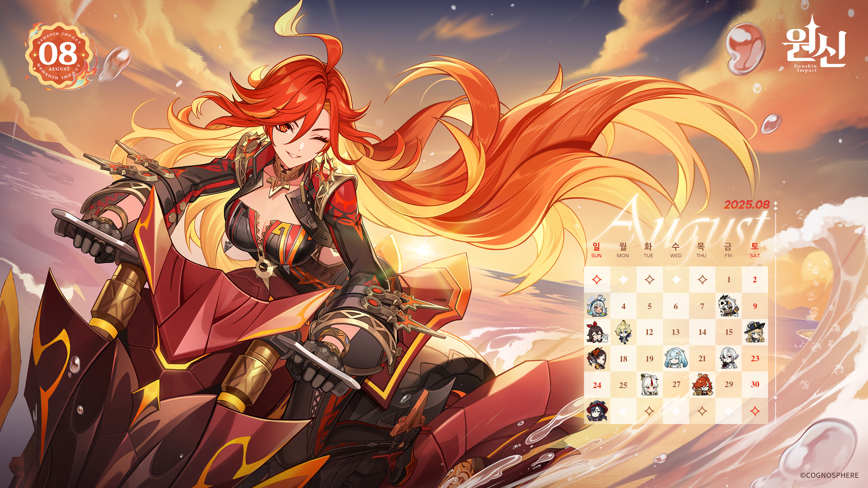This screenshot has height=488, width=868.
Task: Select date 15 on the calendar
Action: pyautogui.click(x=729, y=332)
